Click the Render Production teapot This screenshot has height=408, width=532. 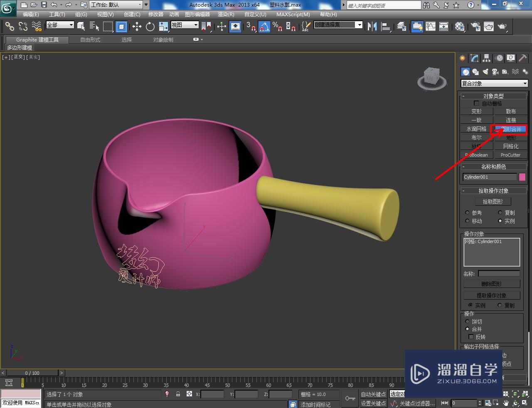(502, 27)
